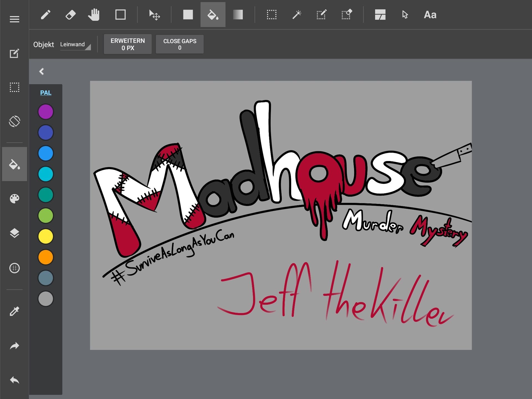This screenshot has width=532, height=399.
Task: Select the Hand pan tool
Action: [94, 15]
